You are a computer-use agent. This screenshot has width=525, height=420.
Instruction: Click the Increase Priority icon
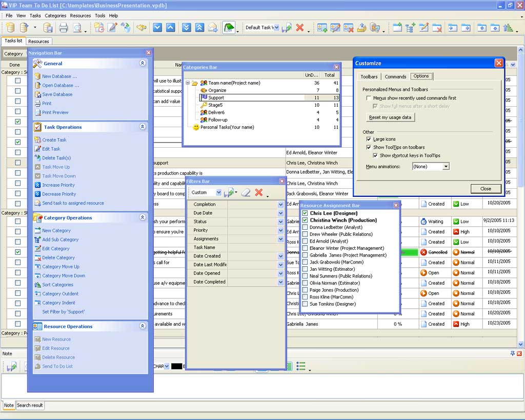point(37,185)
